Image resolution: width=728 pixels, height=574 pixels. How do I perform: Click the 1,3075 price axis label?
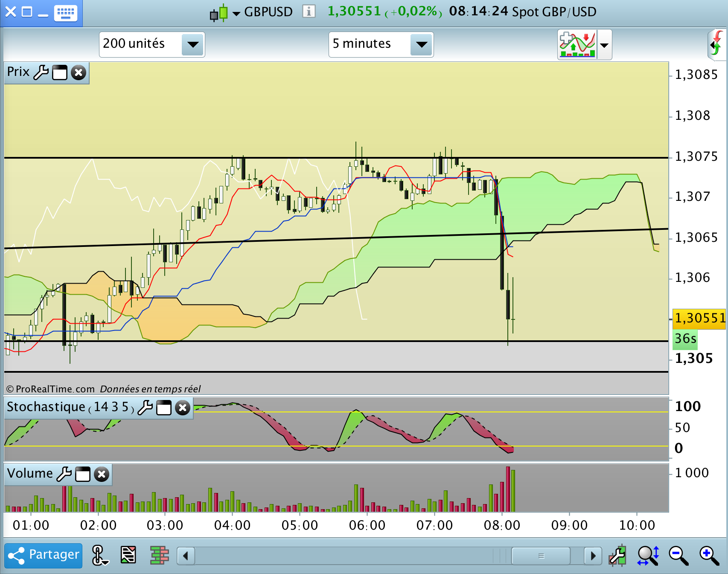[x=696, y=157]
